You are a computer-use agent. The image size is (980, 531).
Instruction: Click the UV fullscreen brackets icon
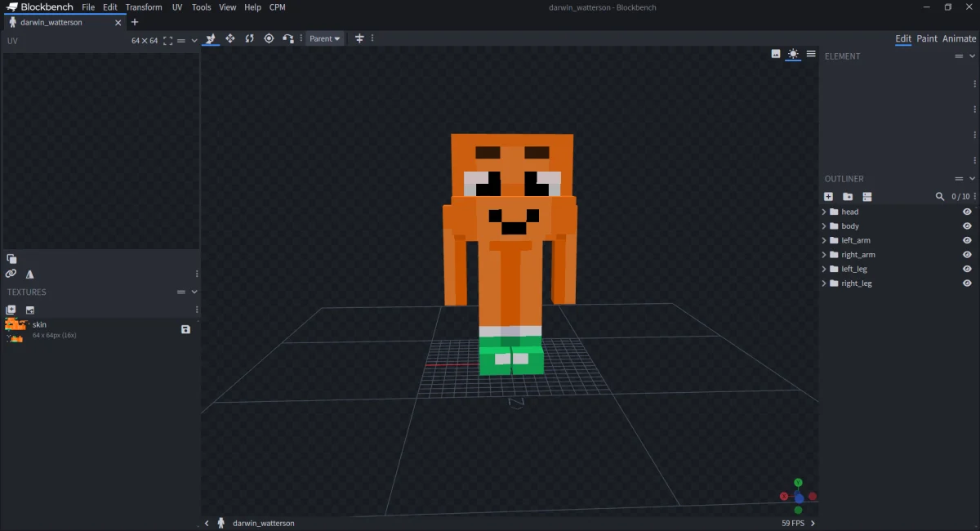pyautogui.click(x=167, y=40)
